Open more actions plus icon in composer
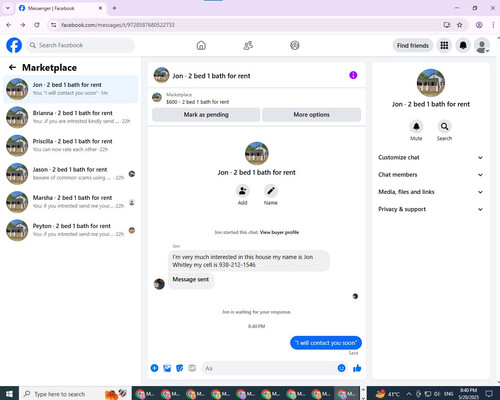 (x=154, y=368)
